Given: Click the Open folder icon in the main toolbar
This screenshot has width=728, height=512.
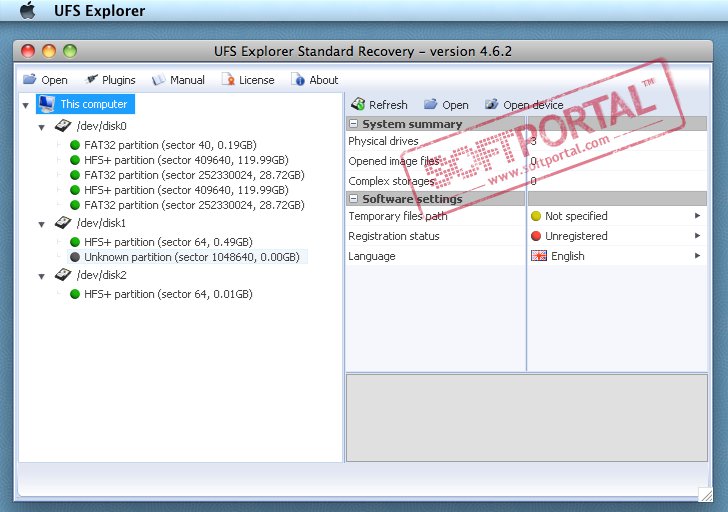Looking at the screenshot, I should 30,79.
